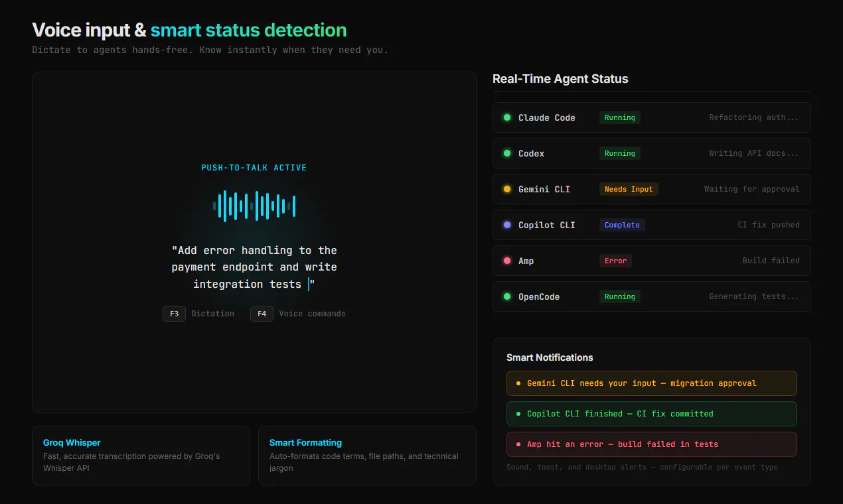Click the dictated text about payment endpoint

254,267
